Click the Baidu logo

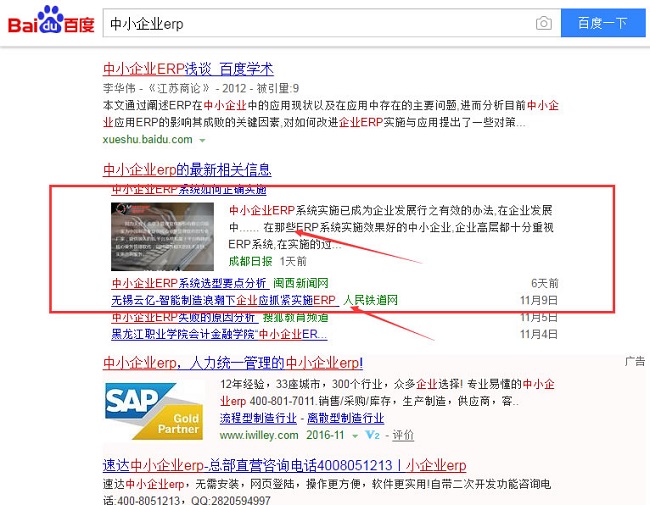coord(51,21)
